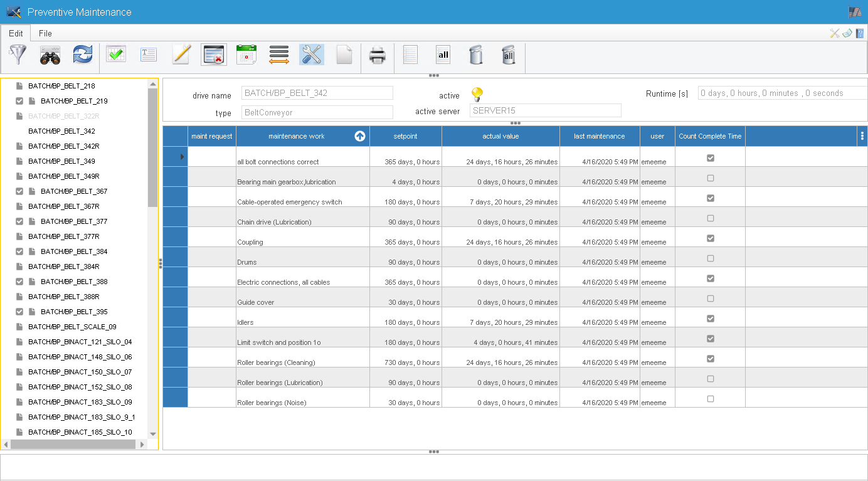Select BATCH/BP_BINACT_148_SILO_06 tree item
This screenshot has height=481, width=868.
click(80, 357)
